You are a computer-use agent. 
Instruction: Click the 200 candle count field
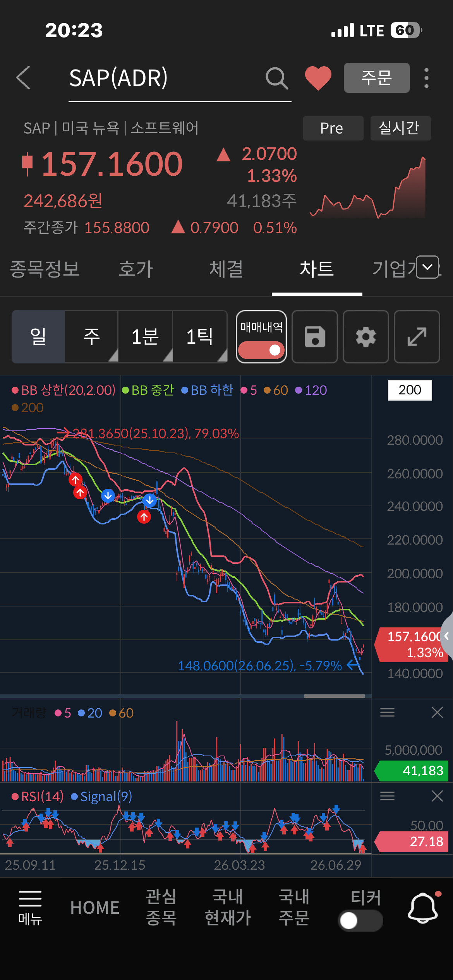(x=410, y=390)
